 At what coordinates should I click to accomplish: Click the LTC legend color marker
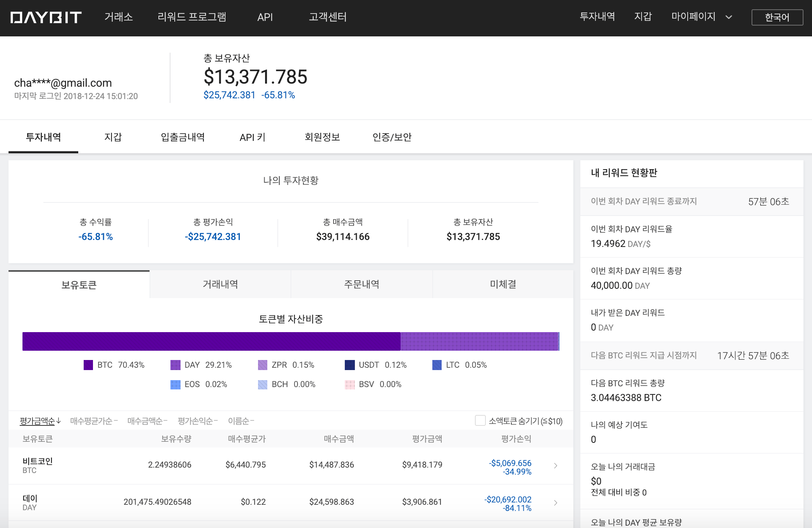438,365
